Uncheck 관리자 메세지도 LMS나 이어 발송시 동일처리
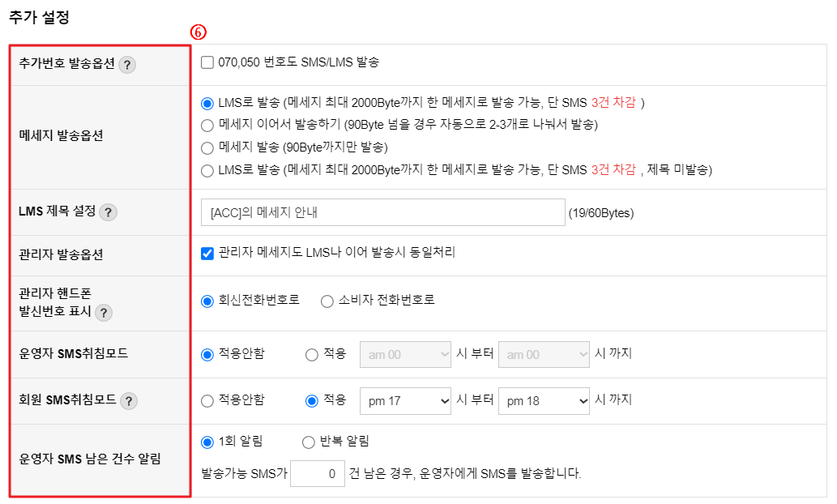Image resolution: width=837 pixels, height=504 pixels. (x=207, y=253)
